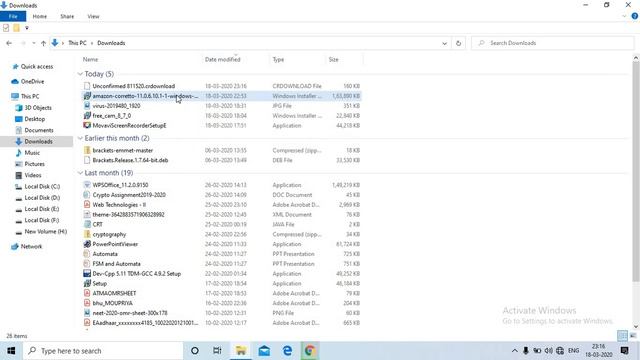Image resolution: width=640 pixels, height=360 pixels.
Task: Open Local Disk (C:) in sidebar
Action: [42, 187]
